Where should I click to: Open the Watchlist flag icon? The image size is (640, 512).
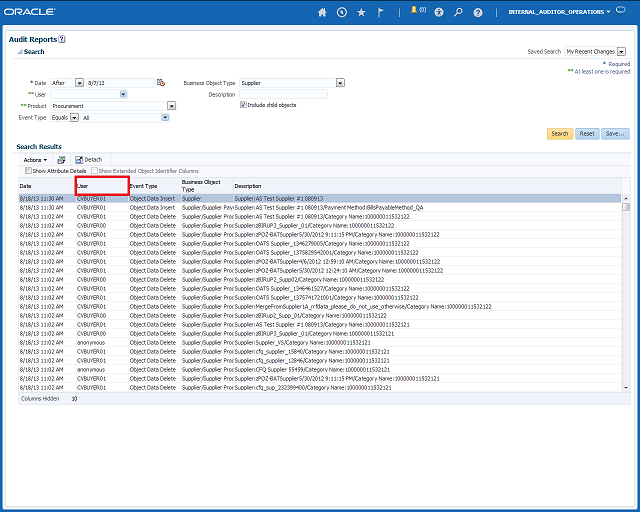click(380, 12)
